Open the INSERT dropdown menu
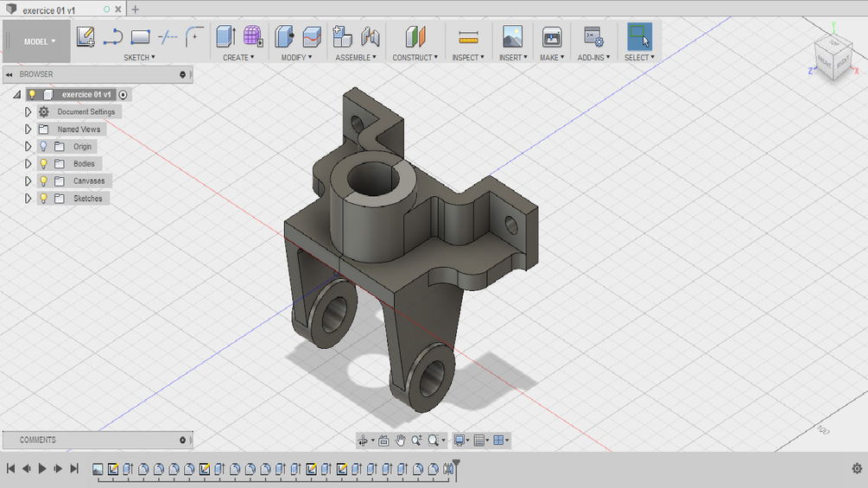 513,58
